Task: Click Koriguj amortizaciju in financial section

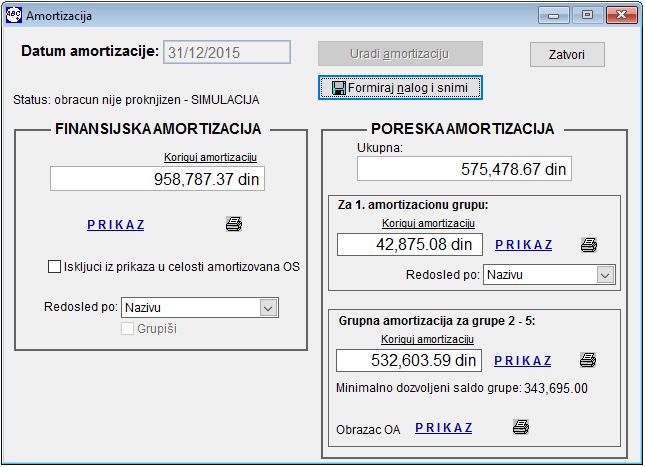Action: tap(210, 157)
